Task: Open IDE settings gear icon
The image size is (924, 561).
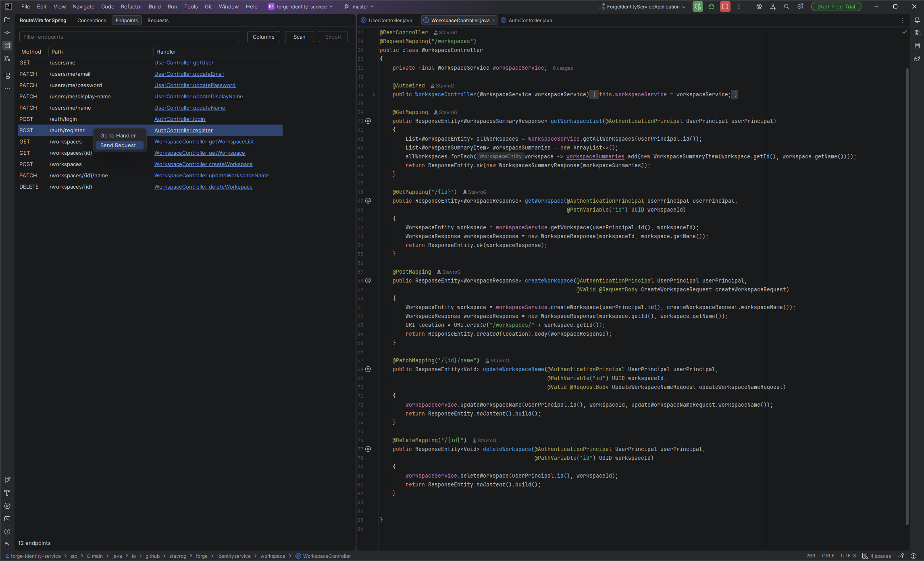Action: tap(800, 6)
